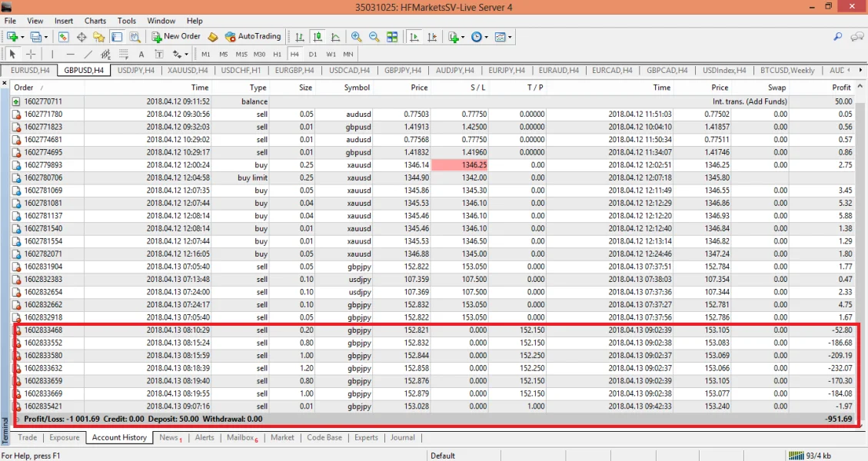Click the New Order toolbar button
The width and height of the screenshot is (868, 461).
point(177,36)
